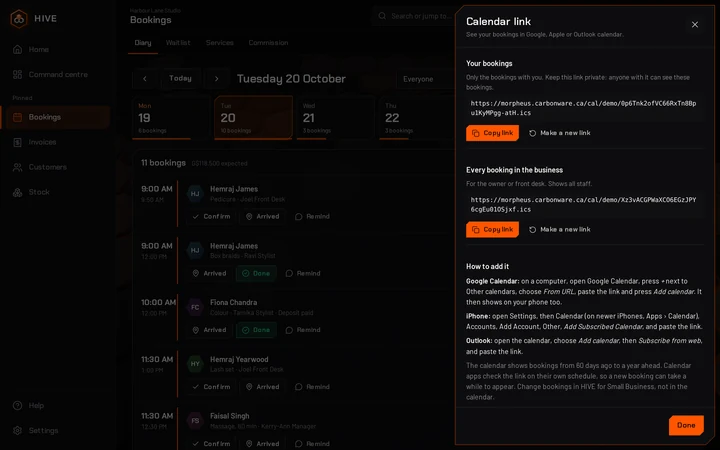The height and width of the screenshot is (450, 720).
Task: Select the Mon 19 day card
Action: point(171,118)
